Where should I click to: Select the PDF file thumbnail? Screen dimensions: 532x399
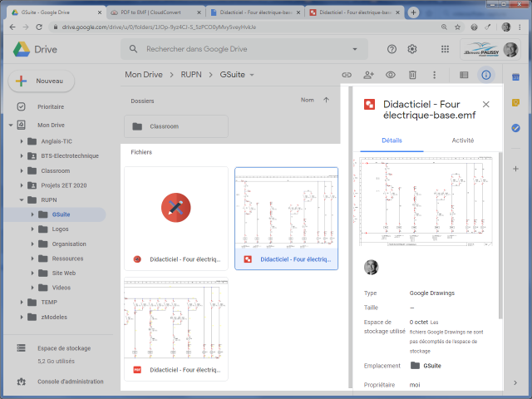[176, 329]
